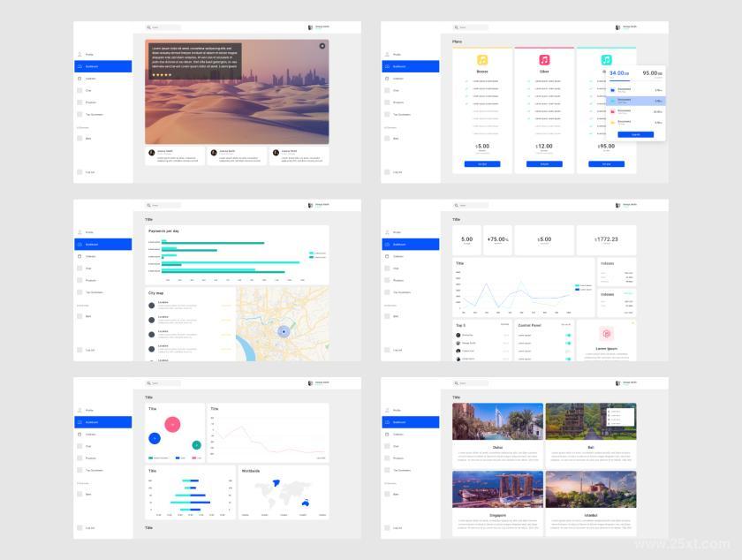Image resolution: width=742 pixels, height=560 pixels.
Task: Click Profile icon in desert photo screen sidebar
Action: click(79, 55)
